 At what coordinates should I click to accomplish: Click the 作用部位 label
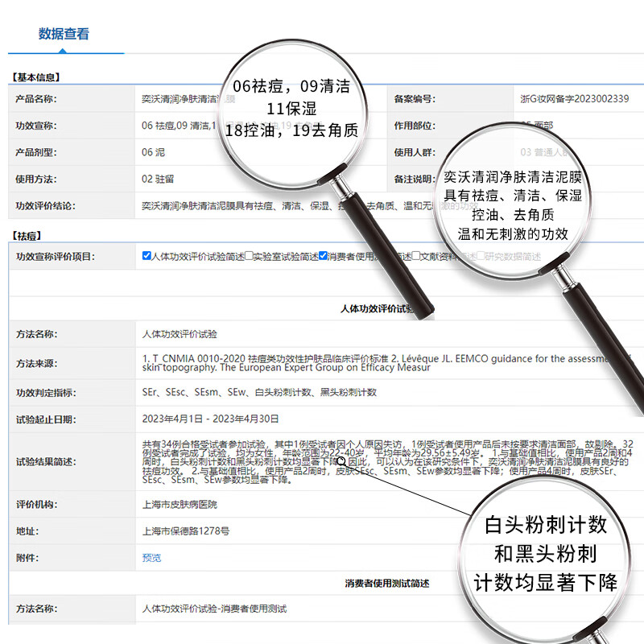[415, 126]
